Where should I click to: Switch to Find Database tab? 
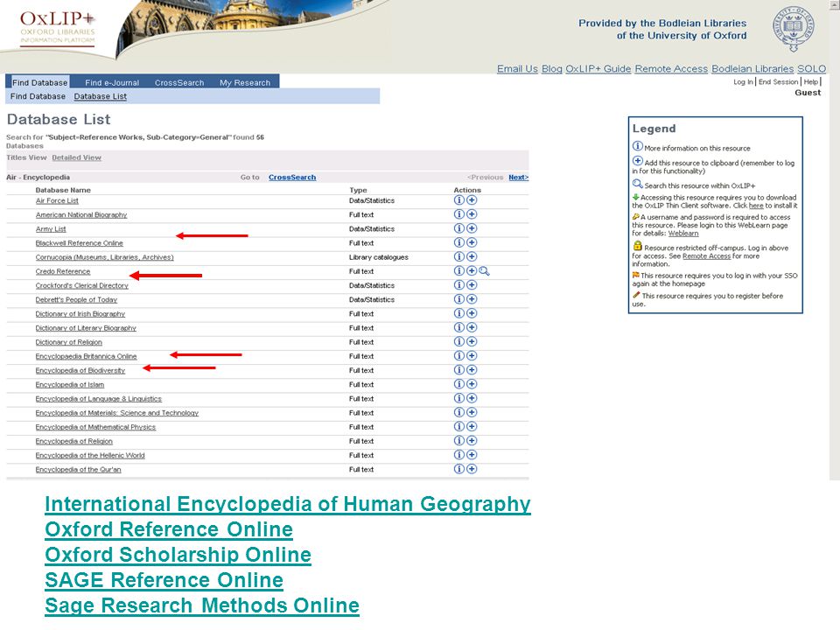(39, 82)
